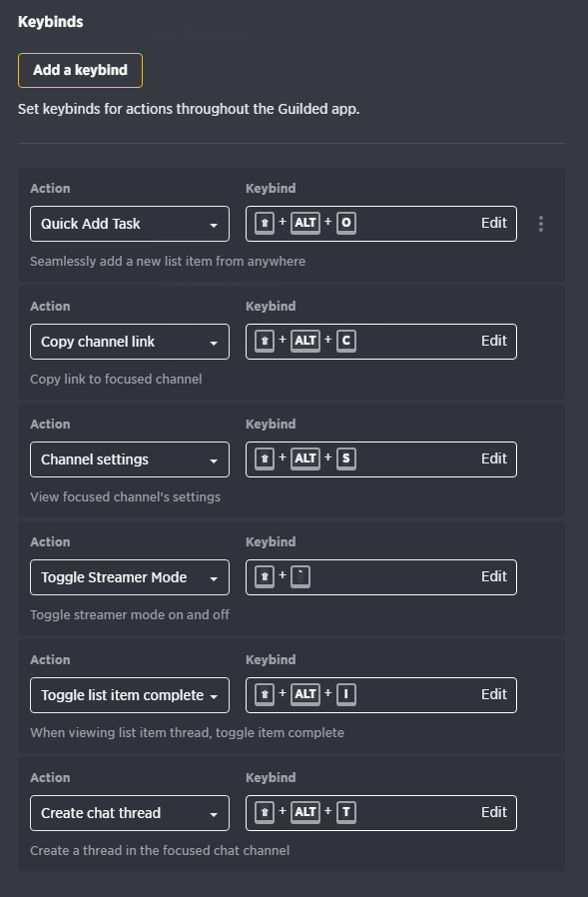Open the Toggle Streamer Mode dropdown
This screenshot has width=588, height=897.
pyautogui.click(x=130, y=577)
